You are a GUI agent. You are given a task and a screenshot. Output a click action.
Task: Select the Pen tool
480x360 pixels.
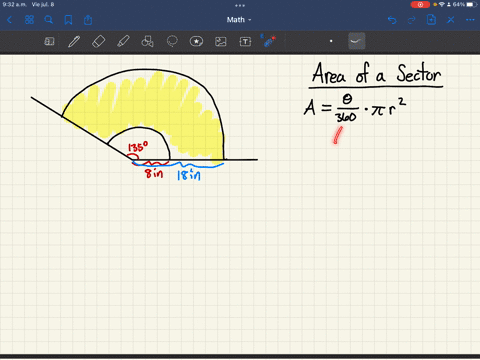tap(74, 41)
